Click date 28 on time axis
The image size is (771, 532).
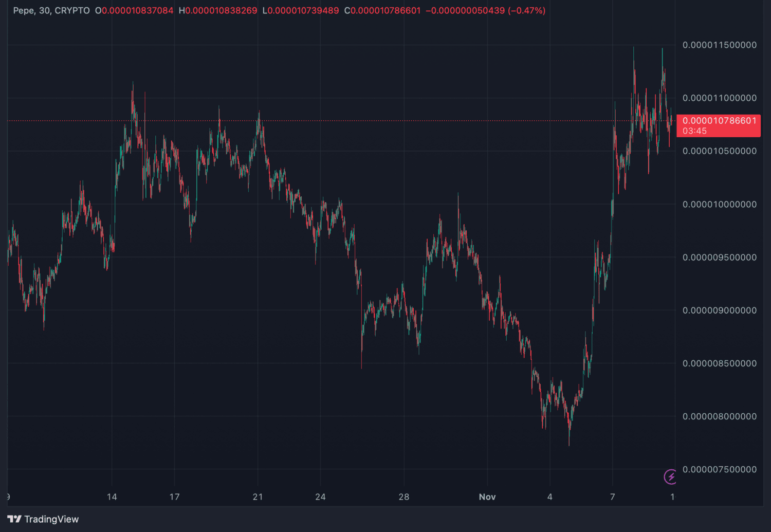[403, 497]
